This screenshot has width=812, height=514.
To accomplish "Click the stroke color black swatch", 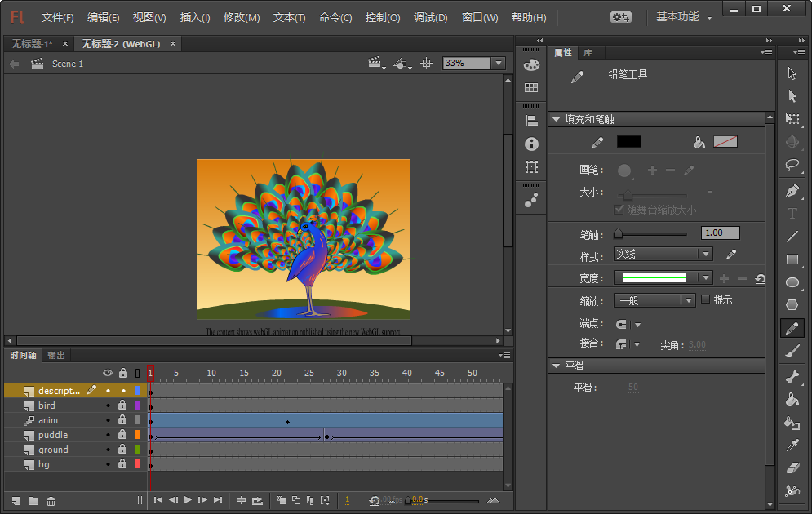I will coord(628,141).
